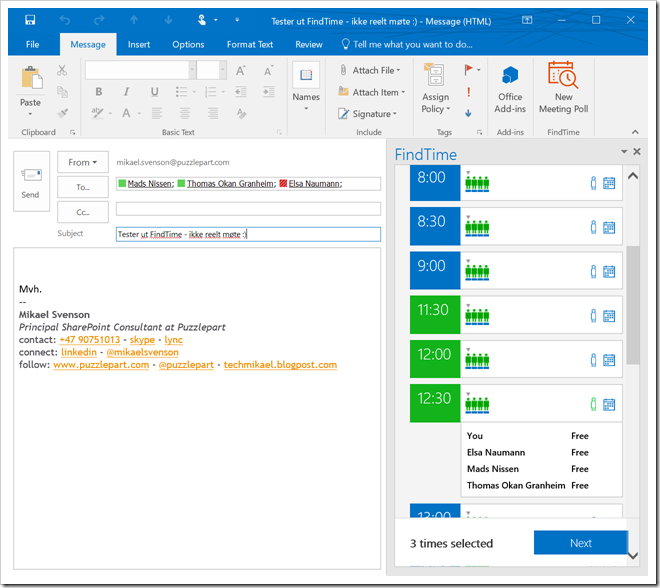Create a New Meeting Poll with FindTime

point(563,88)
